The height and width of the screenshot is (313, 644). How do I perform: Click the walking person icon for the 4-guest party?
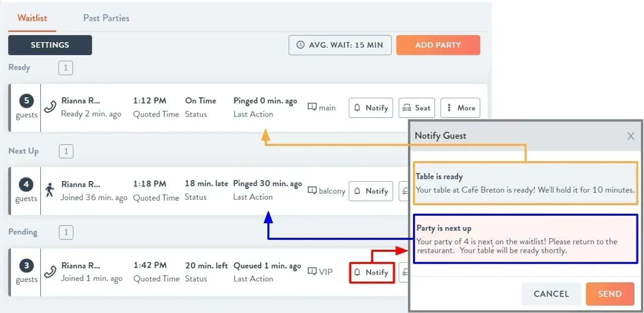click(49, 190)
